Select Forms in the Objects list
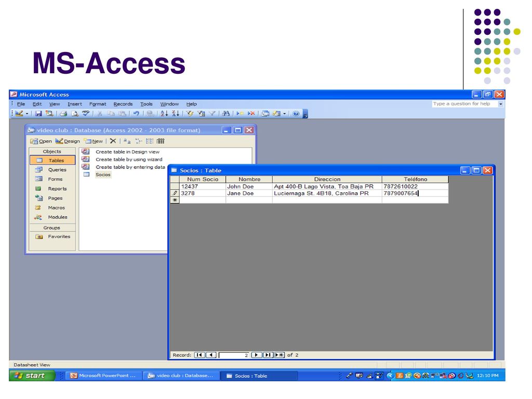This screenshot has width=532, height=399. [52, 179]
